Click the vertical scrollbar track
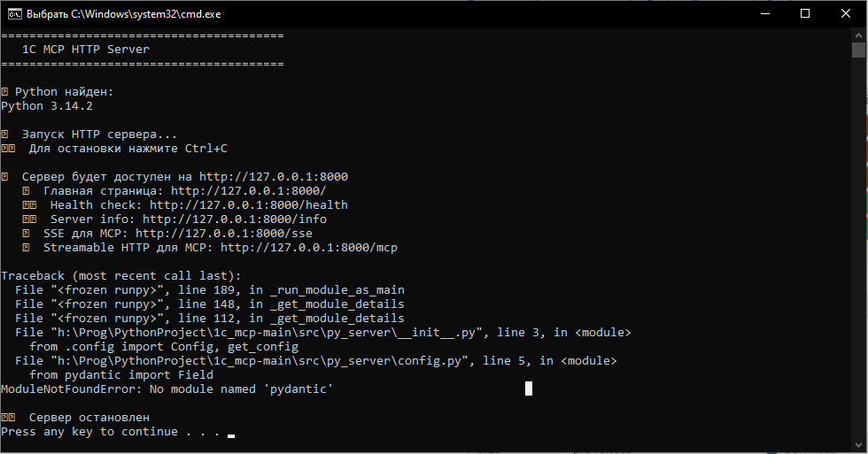Viewport: 868px width, 454px height. coord(859,265)
